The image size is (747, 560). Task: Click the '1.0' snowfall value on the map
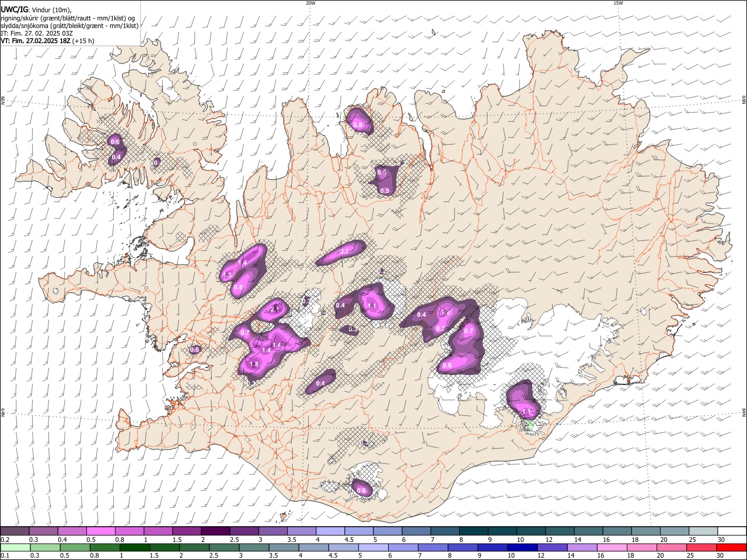(444, 313)
